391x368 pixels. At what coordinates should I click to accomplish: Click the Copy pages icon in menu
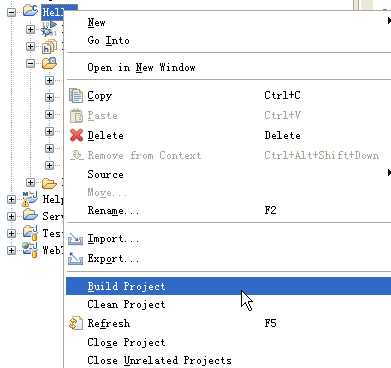click(76, 96)
